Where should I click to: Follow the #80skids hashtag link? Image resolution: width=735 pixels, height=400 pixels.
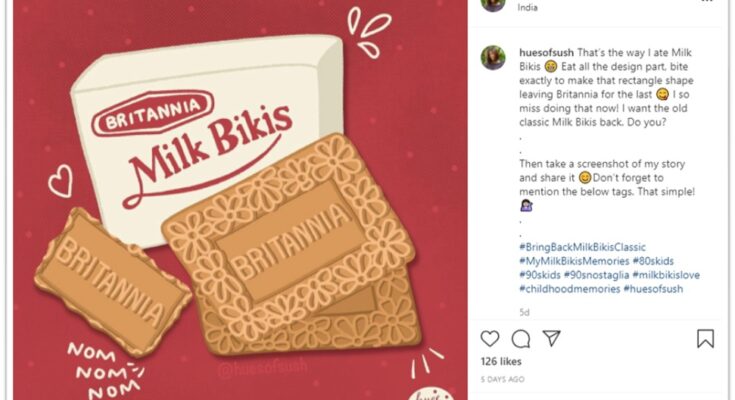(653, 261)
